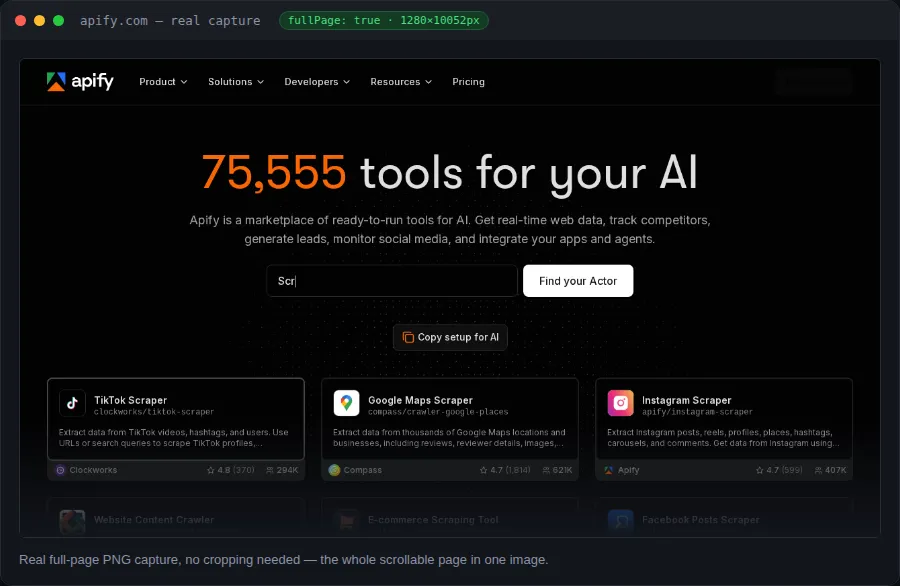Open the TikTok Scraper icon

click(x=72, y=403)
